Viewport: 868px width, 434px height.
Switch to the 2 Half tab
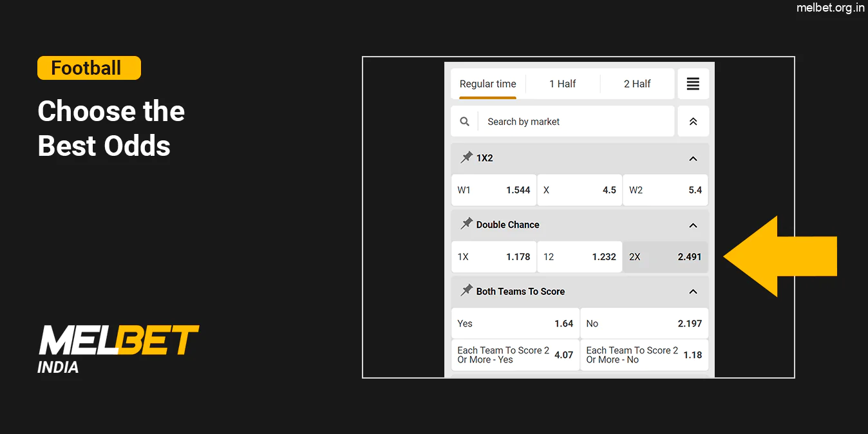coord(637,84)
